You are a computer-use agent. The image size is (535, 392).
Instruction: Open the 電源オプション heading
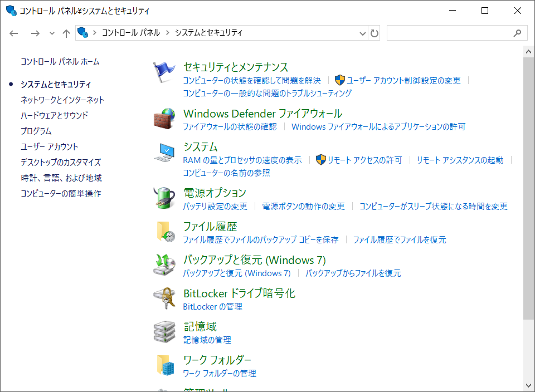(215, 193)
